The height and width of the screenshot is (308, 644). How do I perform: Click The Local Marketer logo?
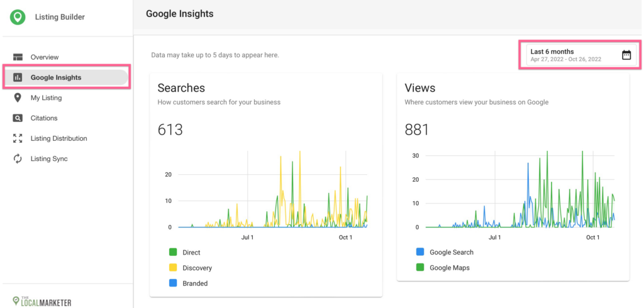(x=42, y=301)
